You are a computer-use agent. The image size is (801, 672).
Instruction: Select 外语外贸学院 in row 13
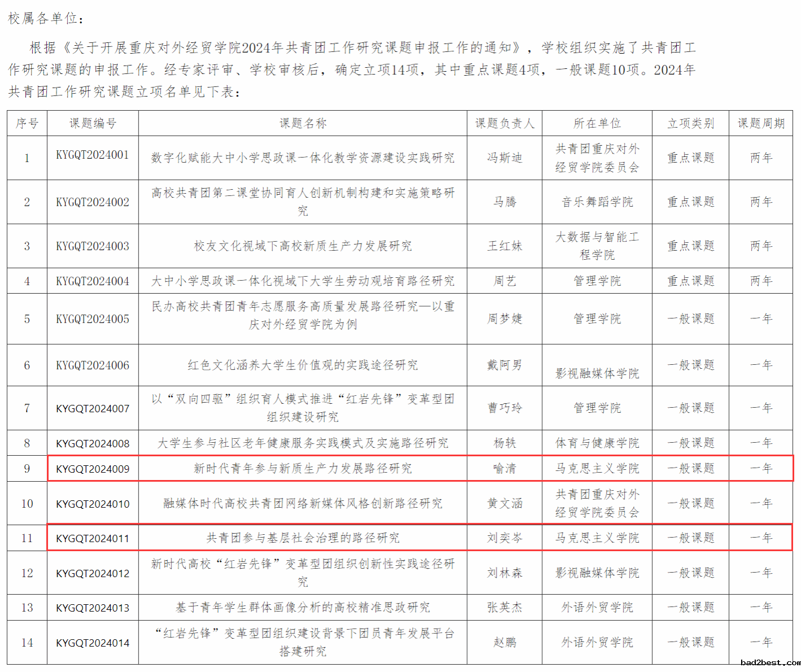[x=597, y=608]
